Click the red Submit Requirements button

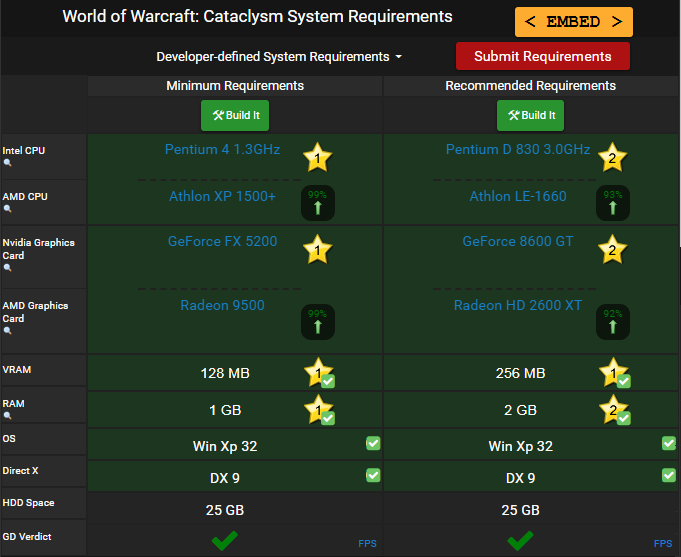click(542, 56)
